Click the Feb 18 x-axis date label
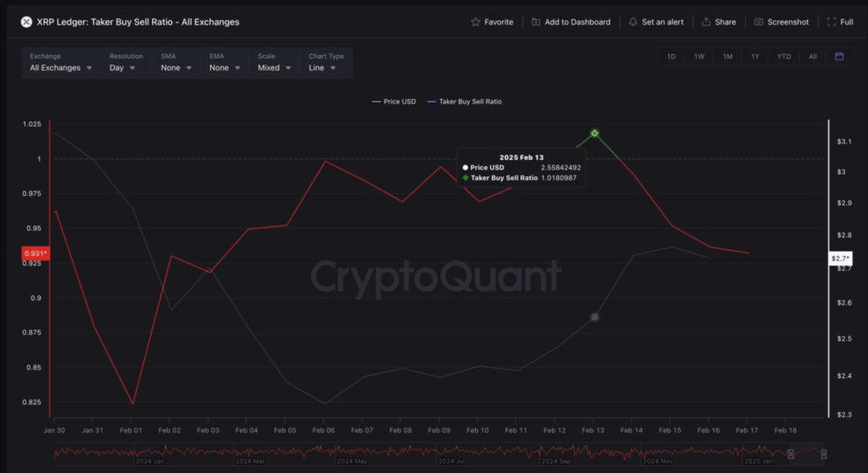Viewport: 868px width, 473px height. point(786,431)
